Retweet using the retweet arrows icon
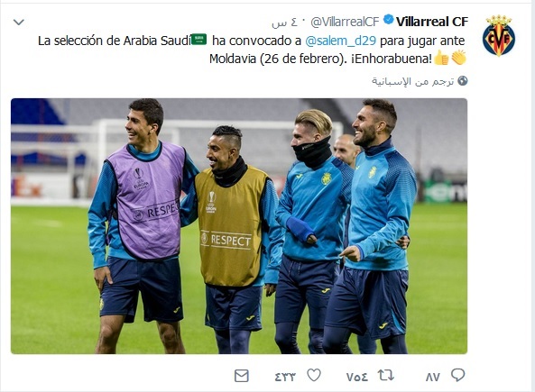This screenshot has width=535, height=392. pyautogui.click(x=386, y=375)
